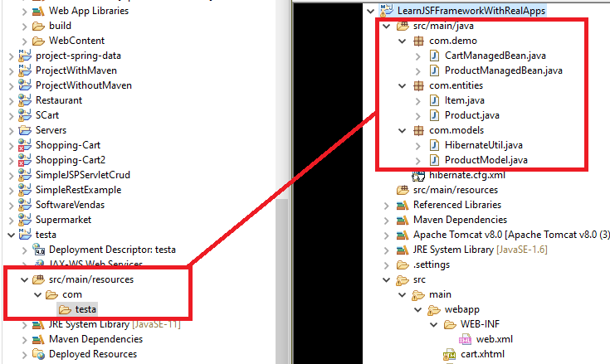Screen dimensions: 610x364
Task: Select the .settings folder
Action: click(x=432, y=265)
